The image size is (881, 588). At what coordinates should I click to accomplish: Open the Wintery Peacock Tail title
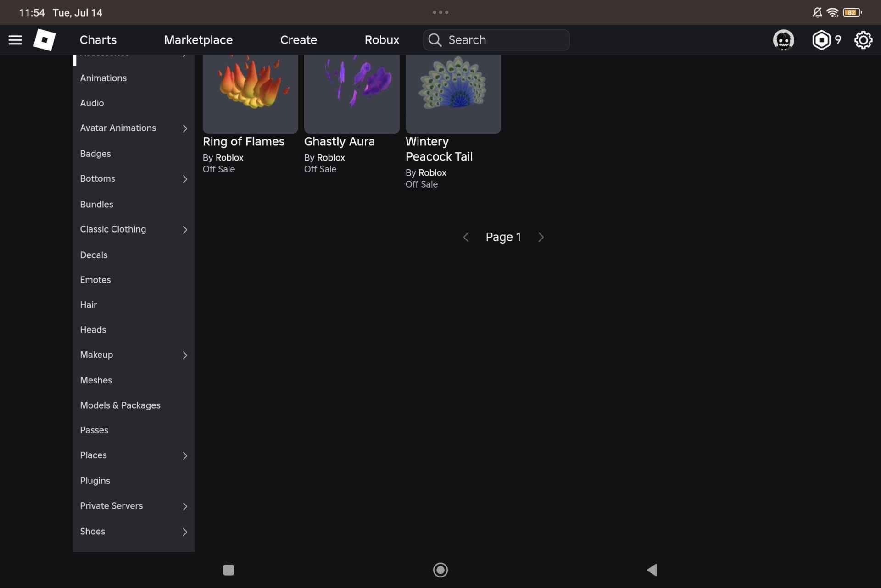(439, 149)
